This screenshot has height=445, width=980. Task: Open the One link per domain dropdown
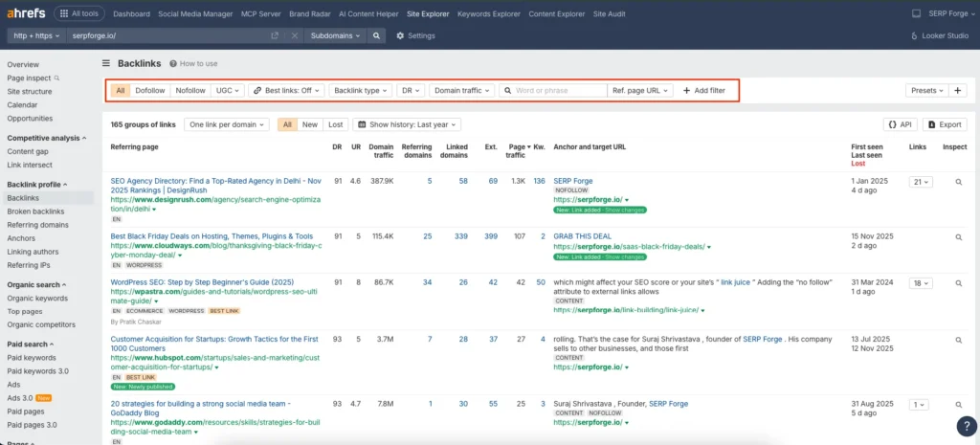[x=227, y=124]
